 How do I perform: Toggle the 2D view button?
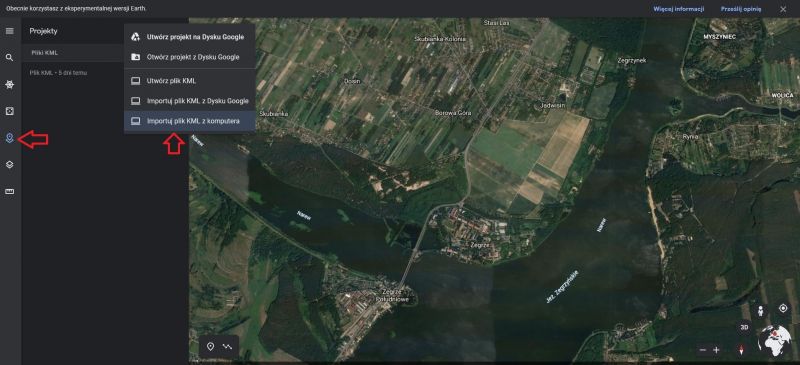tap(744, 328)
